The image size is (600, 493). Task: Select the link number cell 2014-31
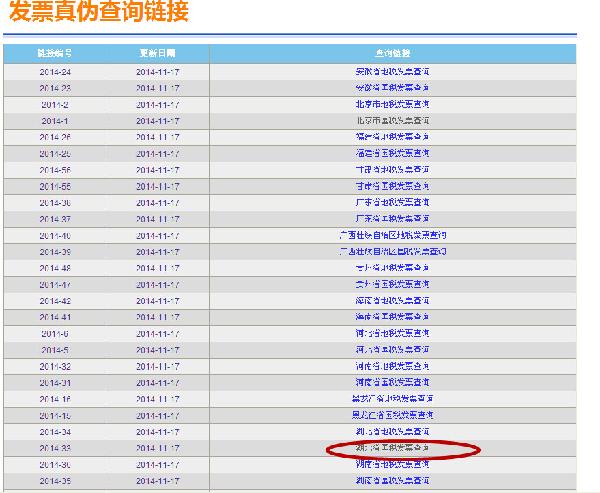pyautogui.click(x=55, y=382)
